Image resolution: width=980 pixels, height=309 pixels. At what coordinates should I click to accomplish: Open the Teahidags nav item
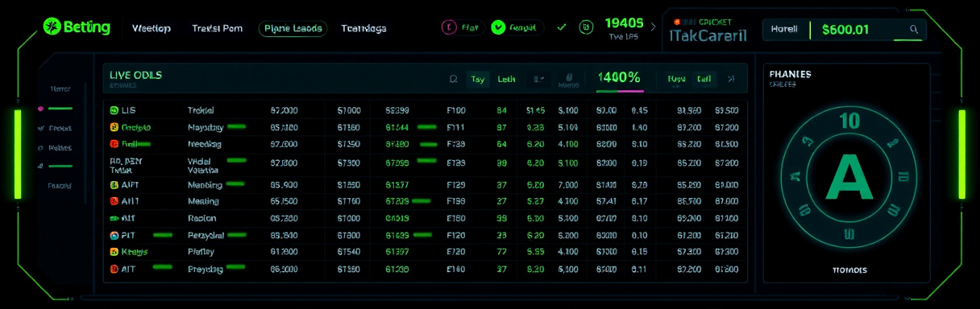(x=363, y=28)
